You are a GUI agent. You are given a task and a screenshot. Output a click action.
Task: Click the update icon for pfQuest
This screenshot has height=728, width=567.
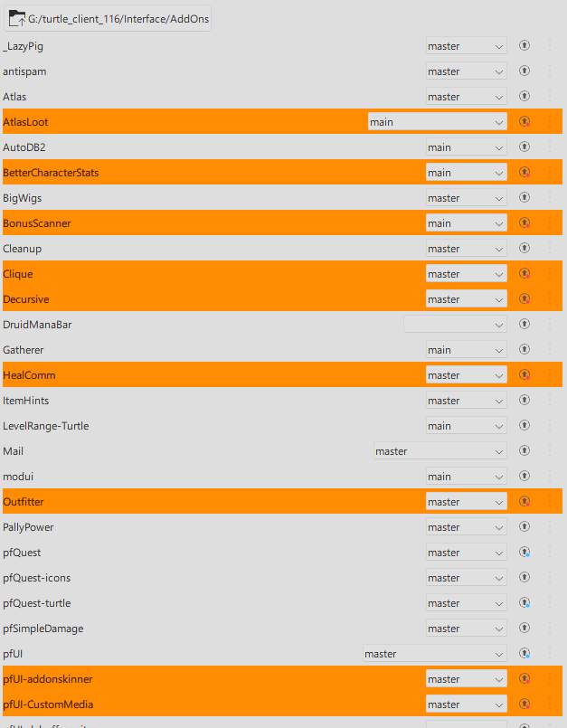point(524,552)
